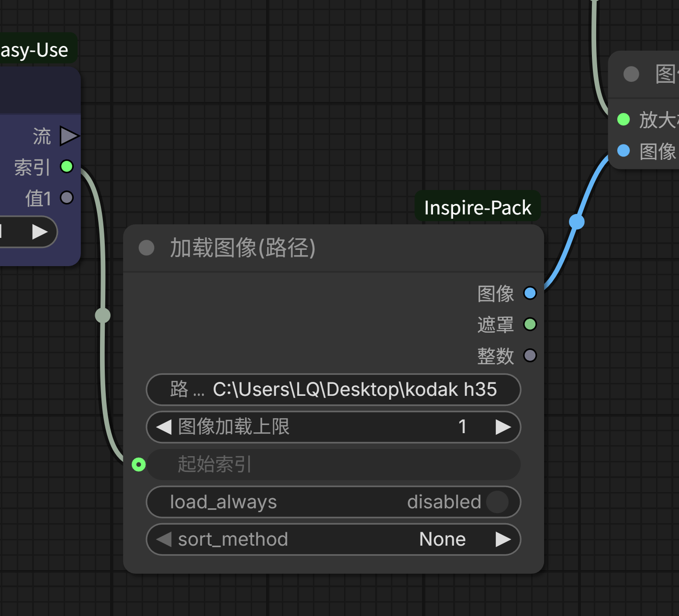Screen dimensions: 679x616
Task: Open the sort_method None value list
Action: pyautogui.click(x=442, y=539)
